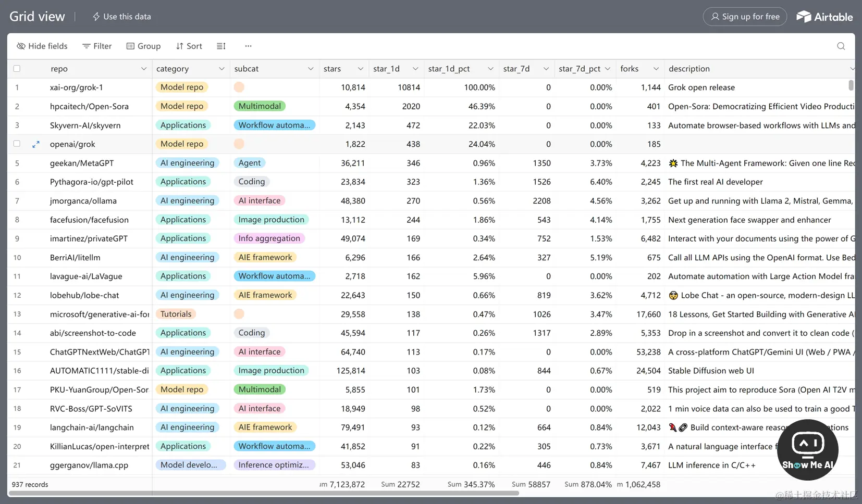
Task: Select the lobehub/lobe-chat cell
Action: click(80, 295)
